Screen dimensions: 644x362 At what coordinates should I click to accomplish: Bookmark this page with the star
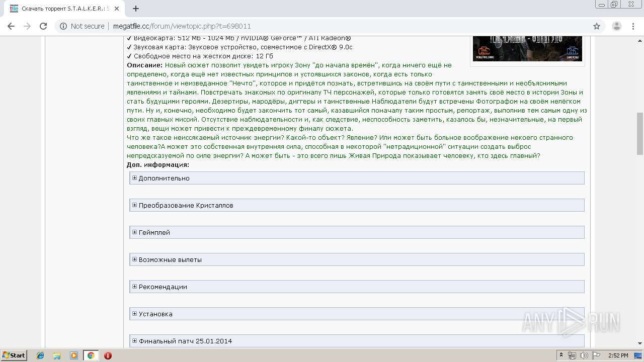point(597,26)
